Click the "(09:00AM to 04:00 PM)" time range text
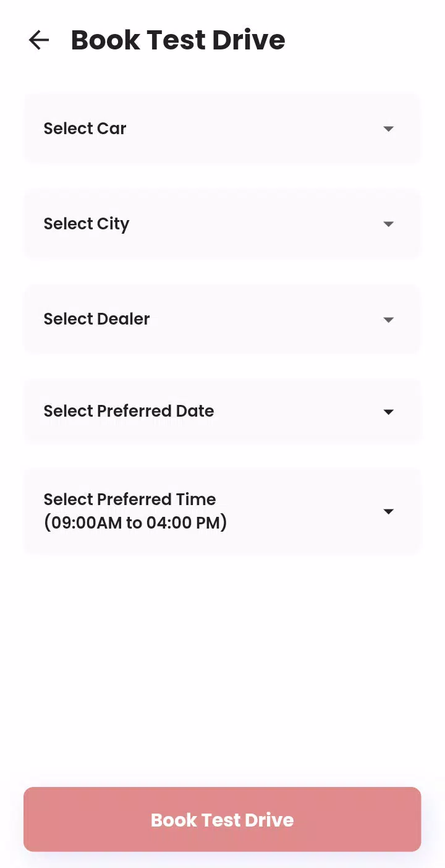The width and height of the screenshot is (445, 868). 135,523
